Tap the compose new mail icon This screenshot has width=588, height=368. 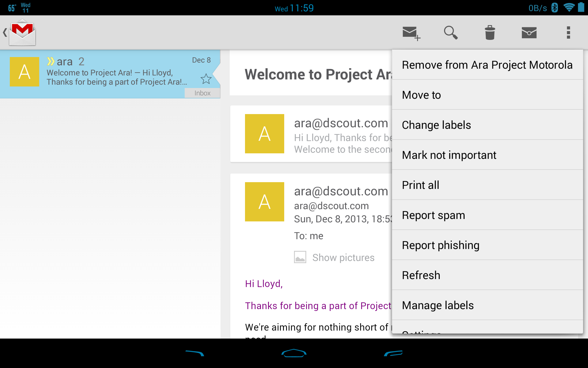coord(411,33)
